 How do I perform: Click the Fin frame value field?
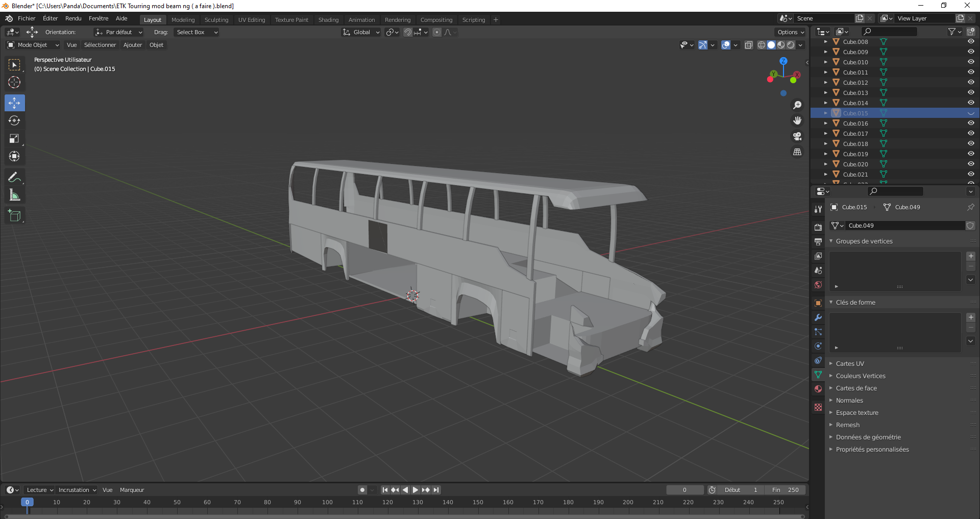786,490
